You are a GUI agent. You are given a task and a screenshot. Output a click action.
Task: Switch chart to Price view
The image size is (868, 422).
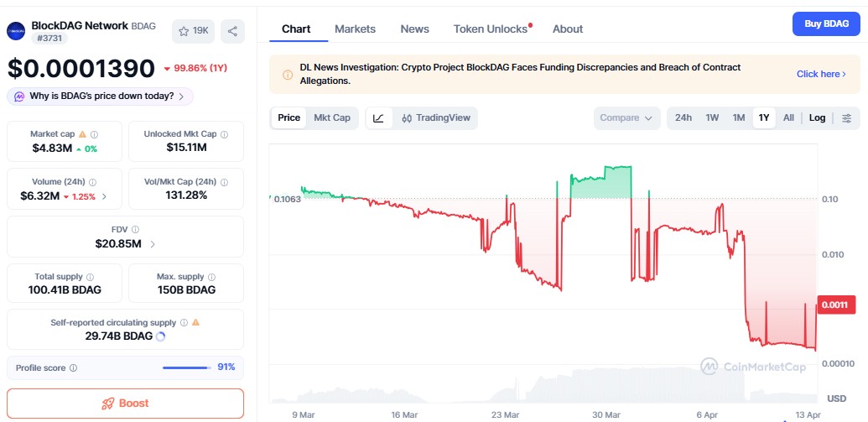click(289, 117)
